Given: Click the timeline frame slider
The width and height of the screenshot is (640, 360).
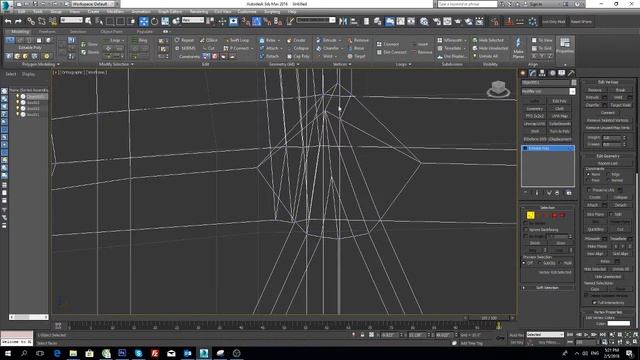Looking at the screenshot, I should [x=489, y=318].
